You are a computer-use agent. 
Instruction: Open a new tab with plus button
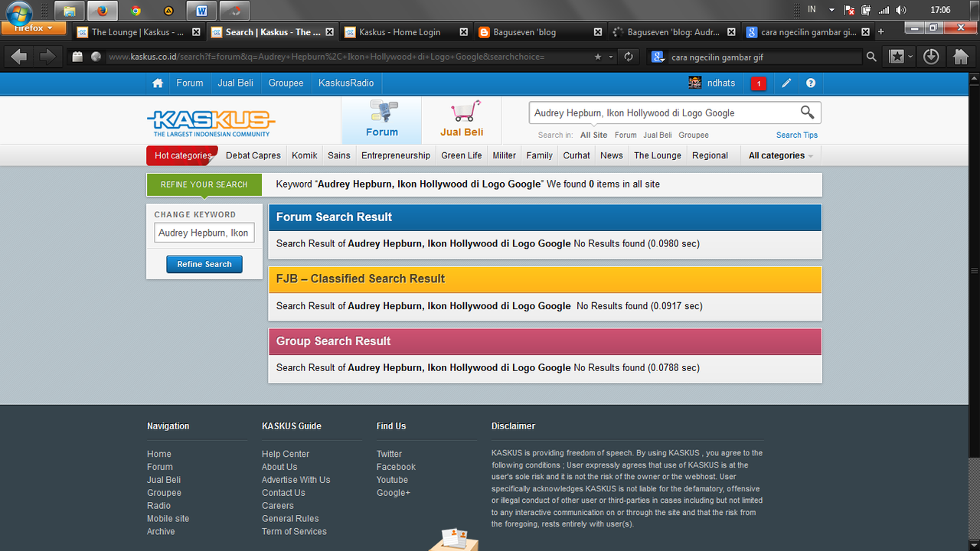click(880, 32)
